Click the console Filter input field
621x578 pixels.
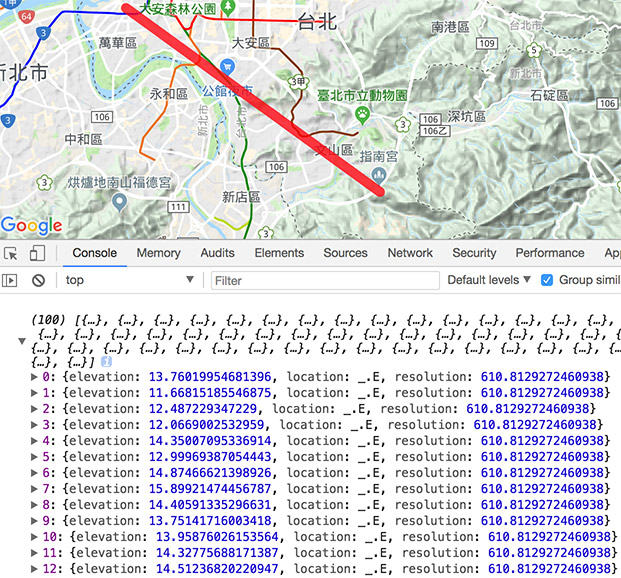[325, 280]
